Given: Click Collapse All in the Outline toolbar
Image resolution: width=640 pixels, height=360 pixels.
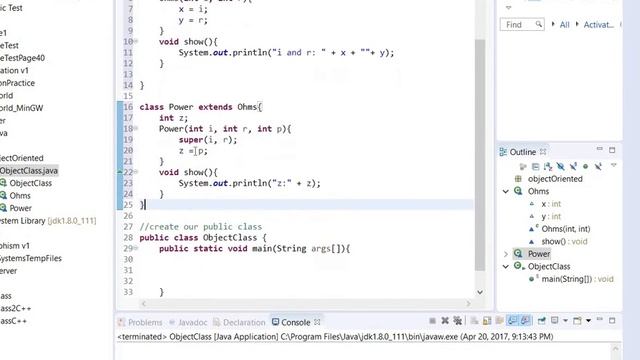Looking at the screenshot, I should tap(536, 167).
